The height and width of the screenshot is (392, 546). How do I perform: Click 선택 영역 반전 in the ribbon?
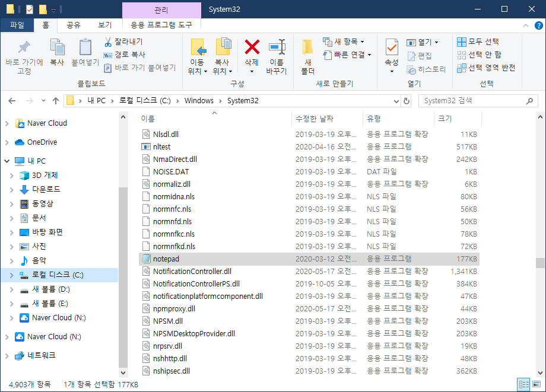click(x=486, y=68)
